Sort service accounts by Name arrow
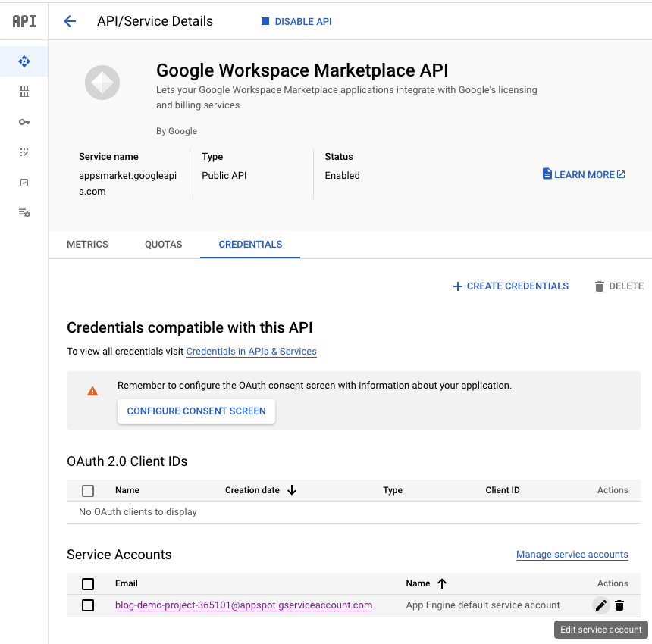Viewport: 652px width, 644px height. click(x=442, y=583)
